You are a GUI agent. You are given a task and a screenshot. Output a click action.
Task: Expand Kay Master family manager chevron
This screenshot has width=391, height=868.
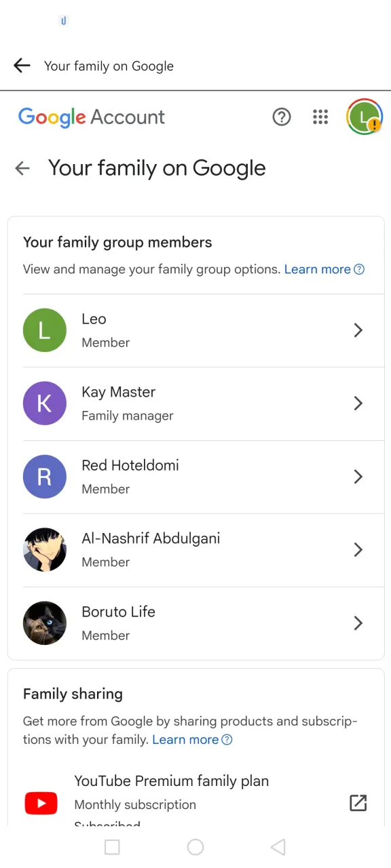[358, 403]
